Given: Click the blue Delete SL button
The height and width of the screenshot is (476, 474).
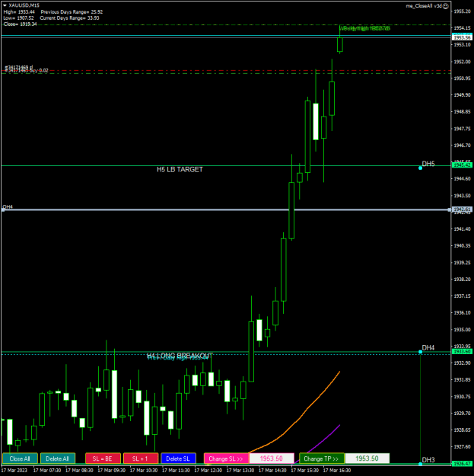Looking at the screenshot, I should click(x=178, y=458).
